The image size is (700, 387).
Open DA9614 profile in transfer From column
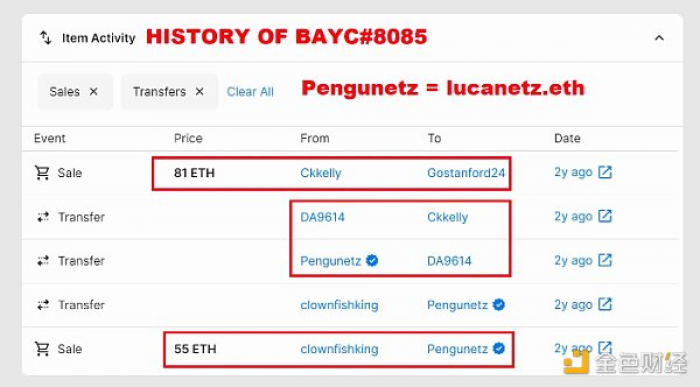[x=322, y=217]
